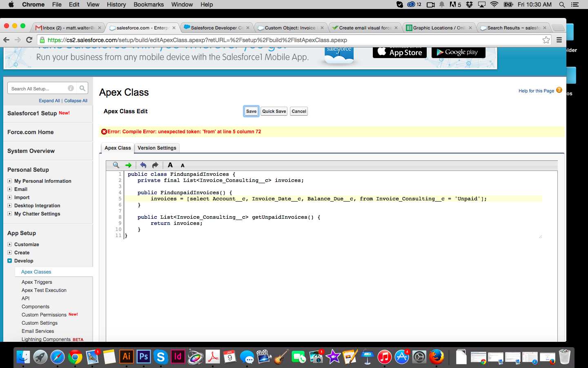Click the Quick Save button

pos(274,111)
